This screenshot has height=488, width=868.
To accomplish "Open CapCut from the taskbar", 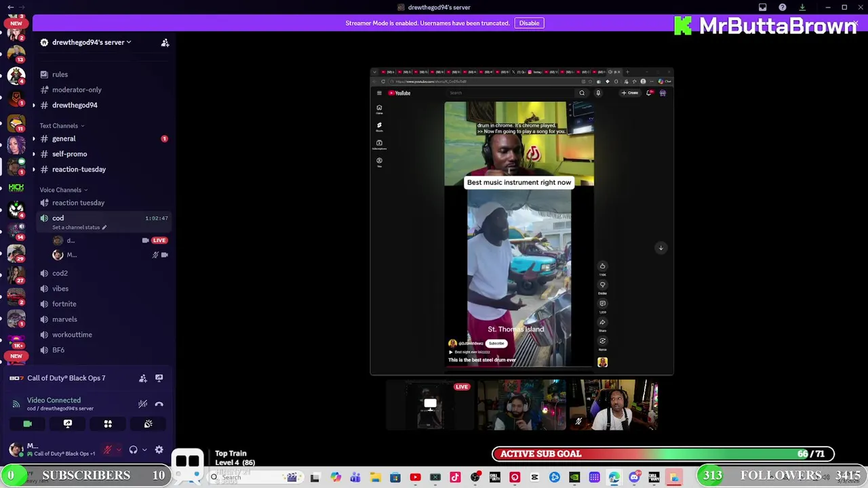I will [x=534, y=477].
